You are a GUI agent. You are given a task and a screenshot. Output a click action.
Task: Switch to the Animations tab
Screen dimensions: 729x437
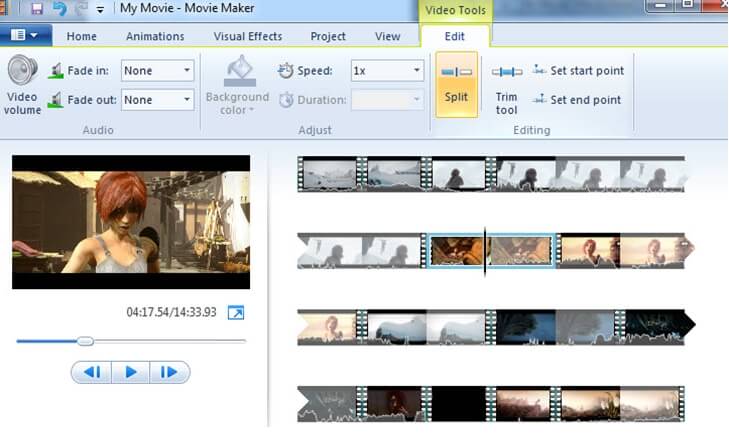(x=155, y=36)
